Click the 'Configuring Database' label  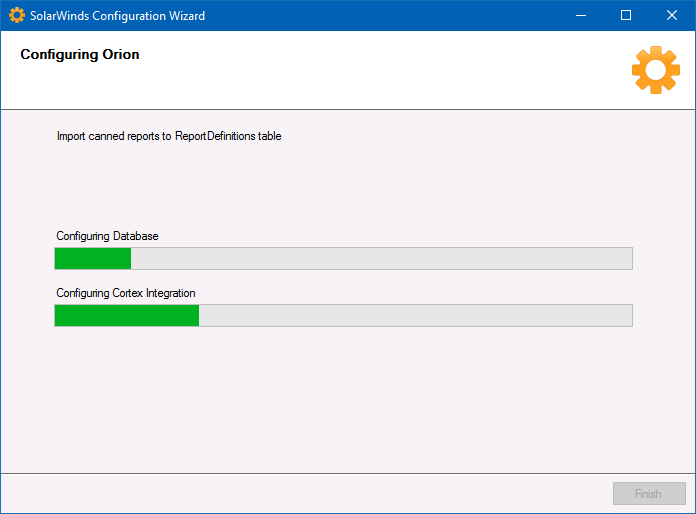[x=107, y=236]
